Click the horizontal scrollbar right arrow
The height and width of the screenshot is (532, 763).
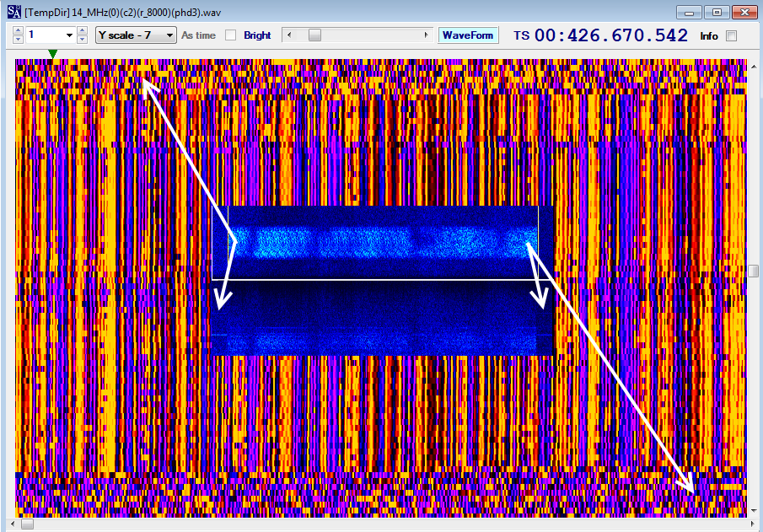click(x=752, y=524)
